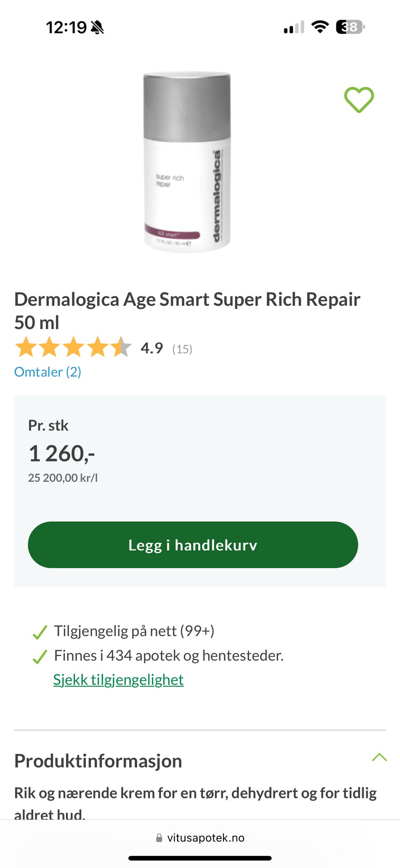Tap the lock icon beside the URL
400x868 pixels.
(159, 838)
